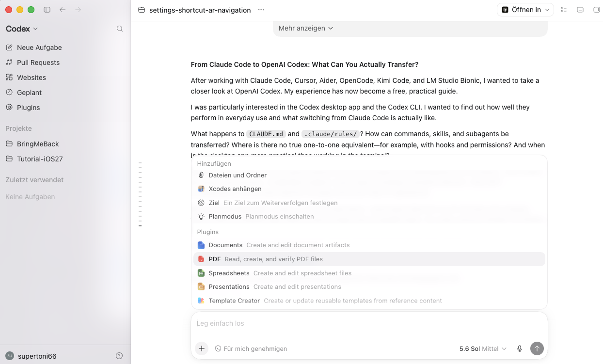This screenshot has height=364, width=603.
Task: Toggle the sidebar panel icon
Action: (47, 10)
